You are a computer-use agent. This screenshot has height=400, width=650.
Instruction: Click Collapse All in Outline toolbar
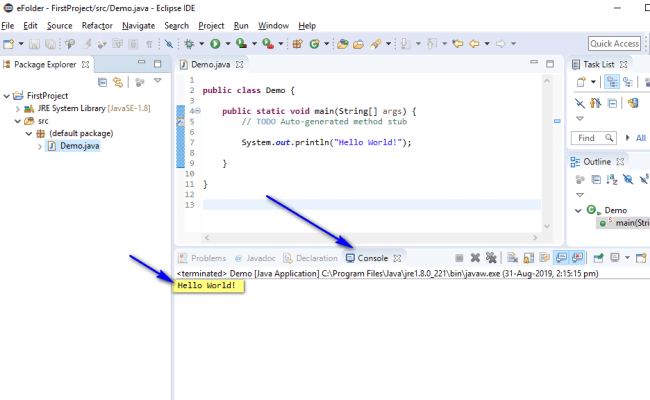596,179
